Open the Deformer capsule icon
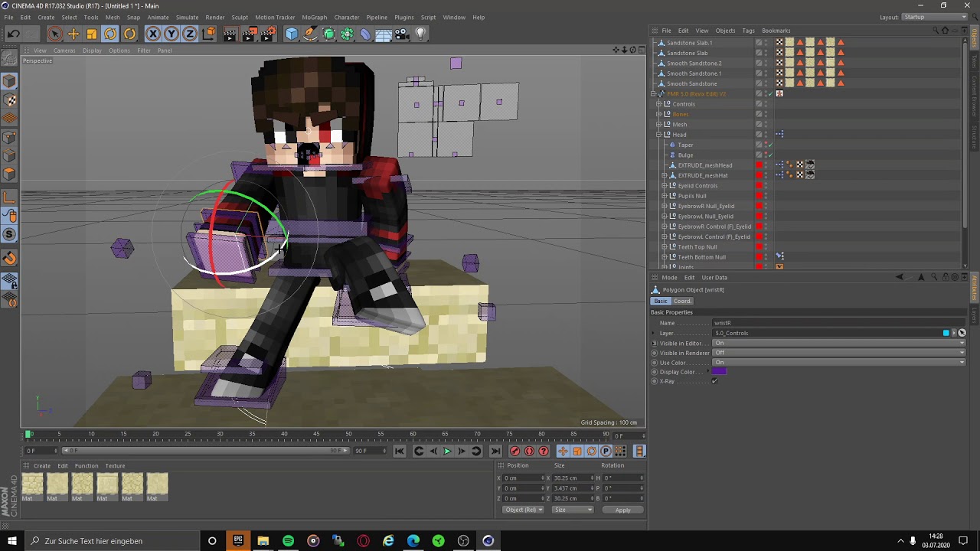 365,34
